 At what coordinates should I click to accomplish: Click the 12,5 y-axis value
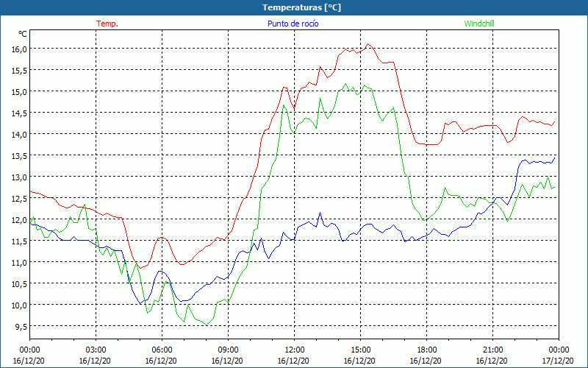point(19,199)
